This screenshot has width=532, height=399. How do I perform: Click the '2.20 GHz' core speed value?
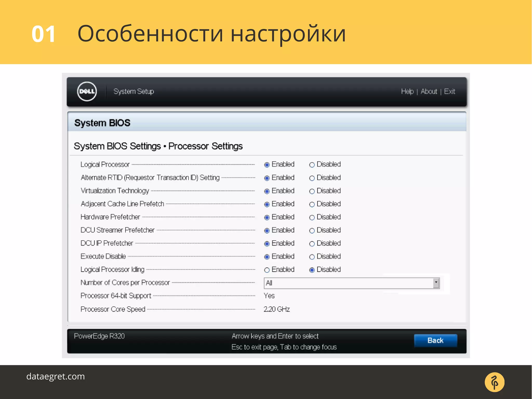point(277,309)
